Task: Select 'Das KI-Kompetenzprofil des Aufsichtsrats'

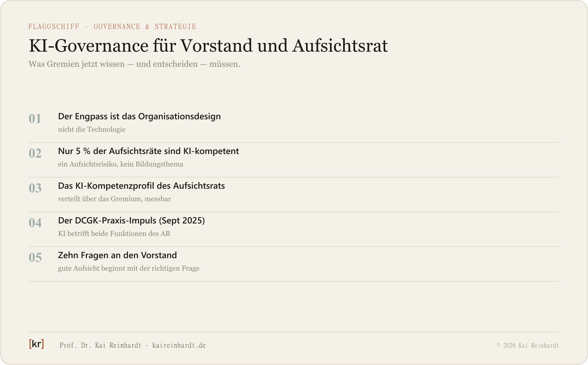Action: point(141,186)
